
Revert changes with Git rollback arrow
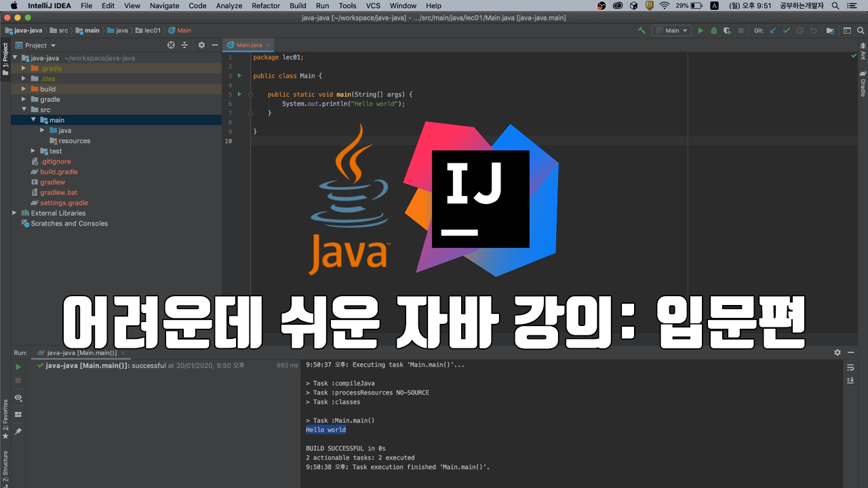812,30
